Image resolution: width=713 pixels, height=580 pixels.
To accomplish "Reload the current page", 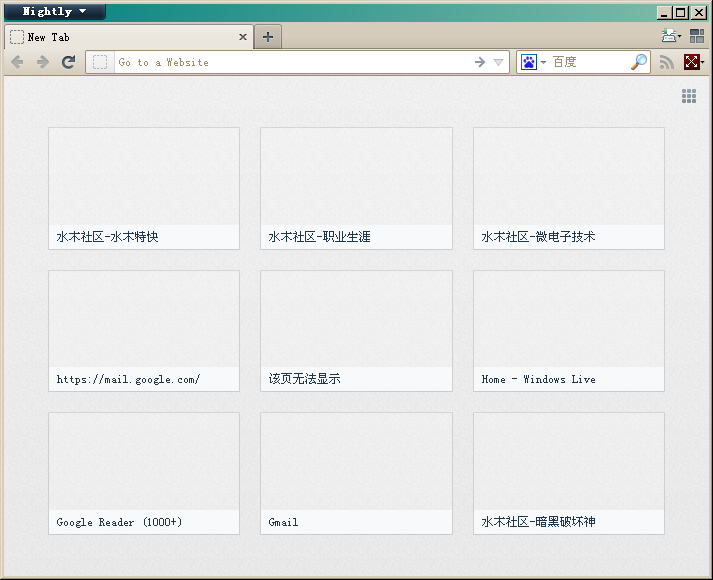I will click(68, 62).
